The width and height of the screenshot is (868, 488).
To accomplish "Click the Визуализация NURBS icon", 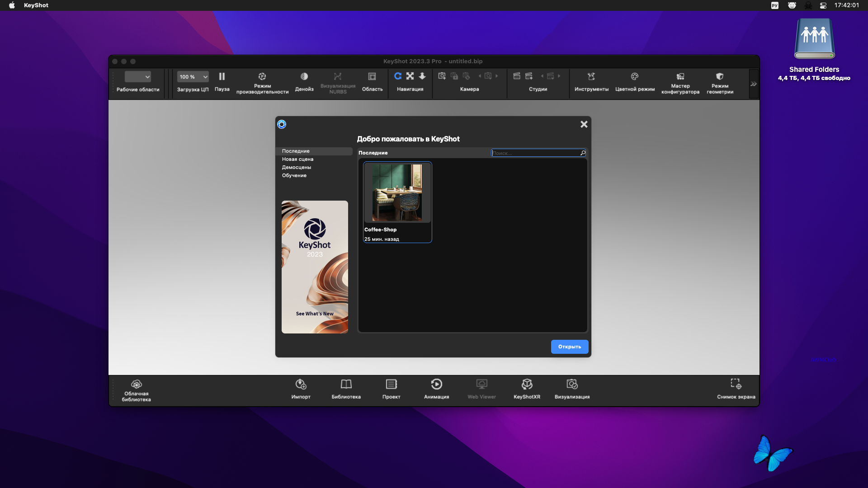I will click(338, 76).
